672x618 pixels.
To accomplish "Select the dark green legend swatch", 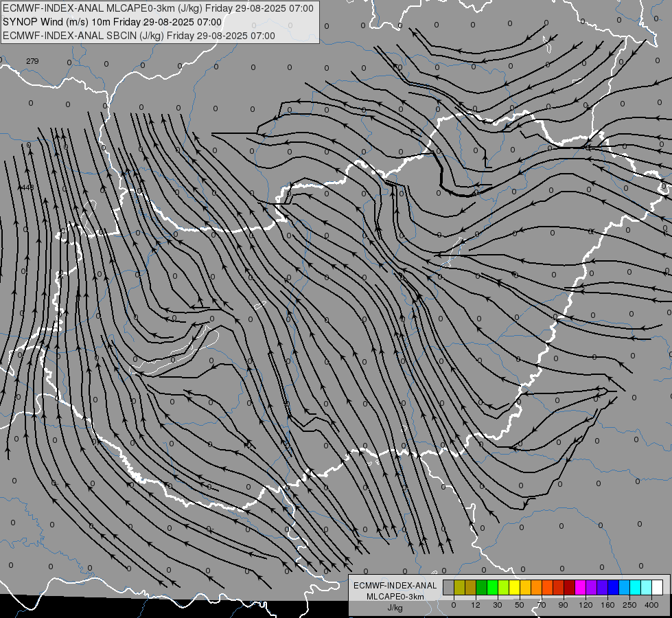I will tap(482, 587).
